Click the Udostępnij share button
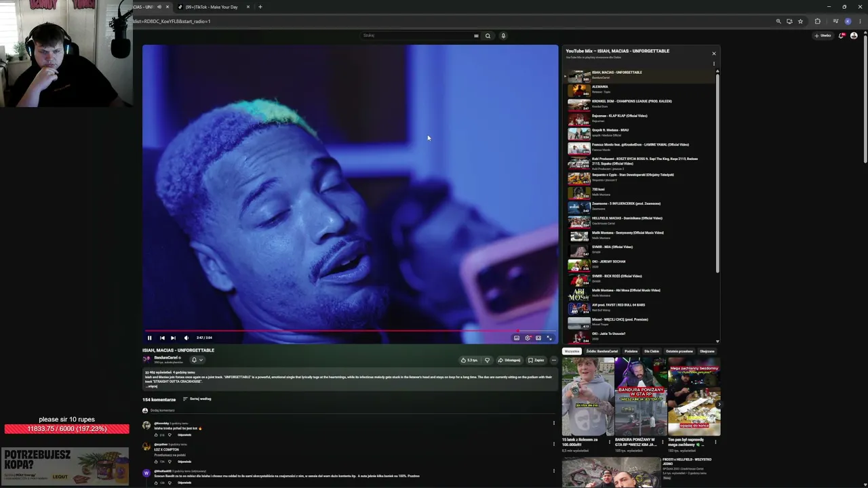 tap(509, 361)
